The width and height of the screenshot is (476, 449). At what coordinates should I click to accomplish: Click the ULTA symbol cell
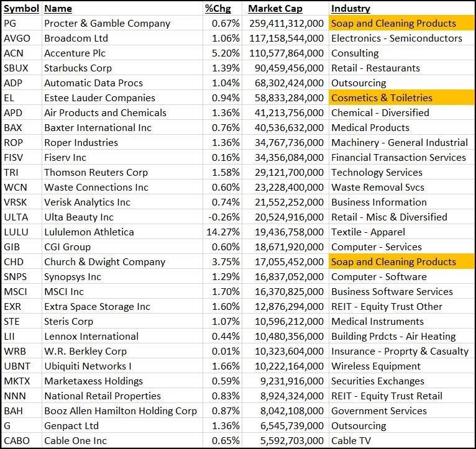coord(16,217)
